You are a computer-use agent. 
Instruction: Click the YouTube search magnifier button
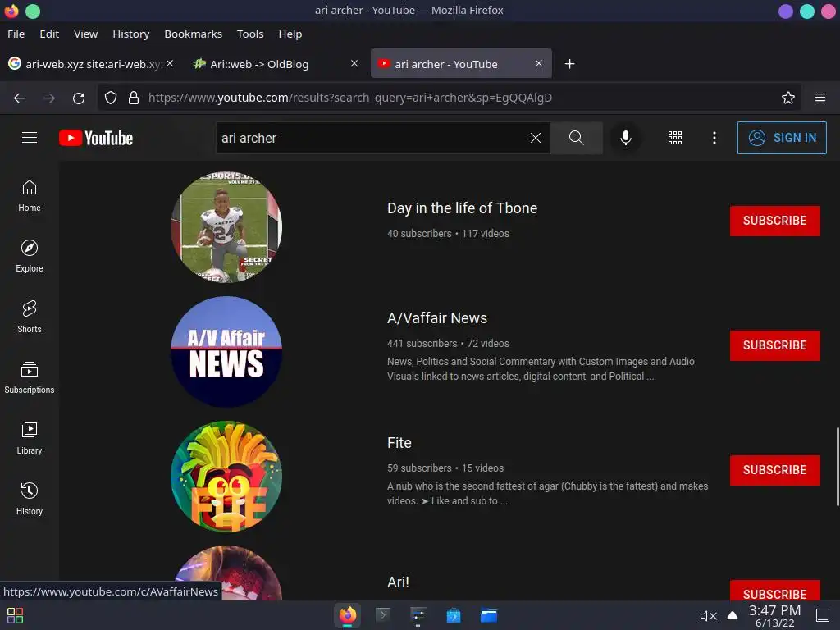click(x=577, y=138)
